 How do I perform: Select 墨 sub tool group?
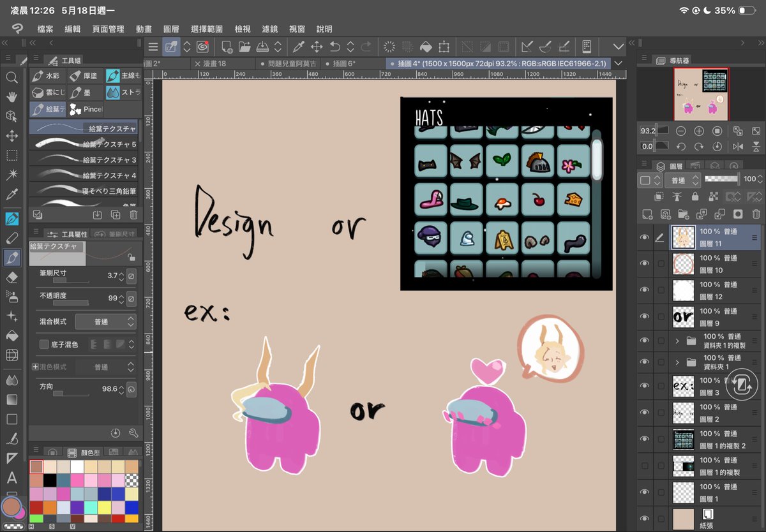84,92
